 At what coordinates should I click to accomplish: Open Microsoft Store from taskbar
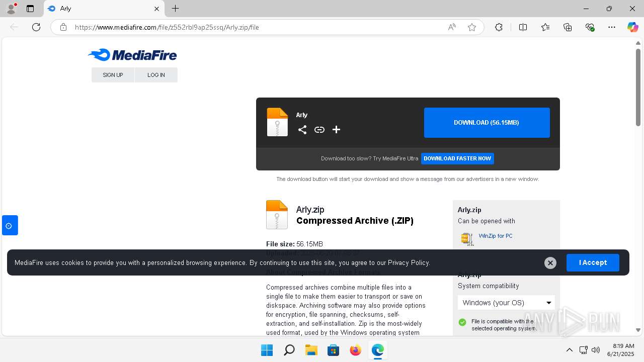coord(333,350)
